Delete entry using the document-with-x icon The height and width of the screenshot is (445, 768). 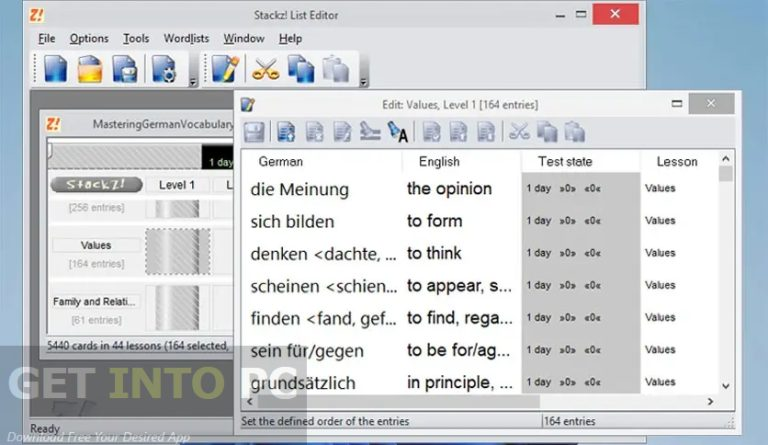[314, 132]
